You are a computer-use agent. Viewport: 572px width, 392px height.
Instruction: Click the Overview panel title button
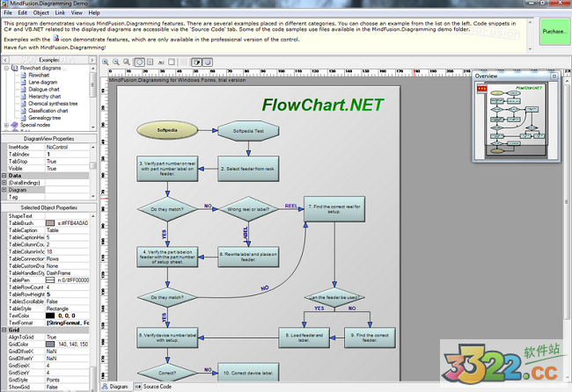554,76
